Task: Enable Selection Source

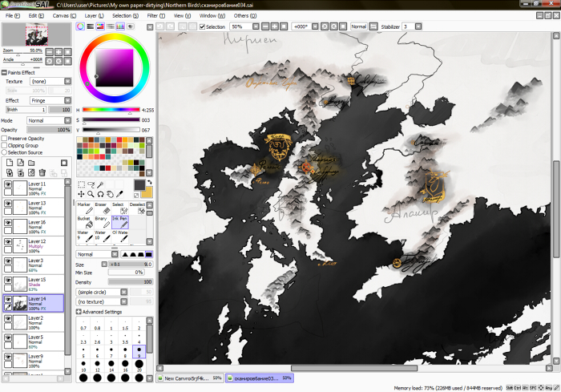Action: coord(4,152)
